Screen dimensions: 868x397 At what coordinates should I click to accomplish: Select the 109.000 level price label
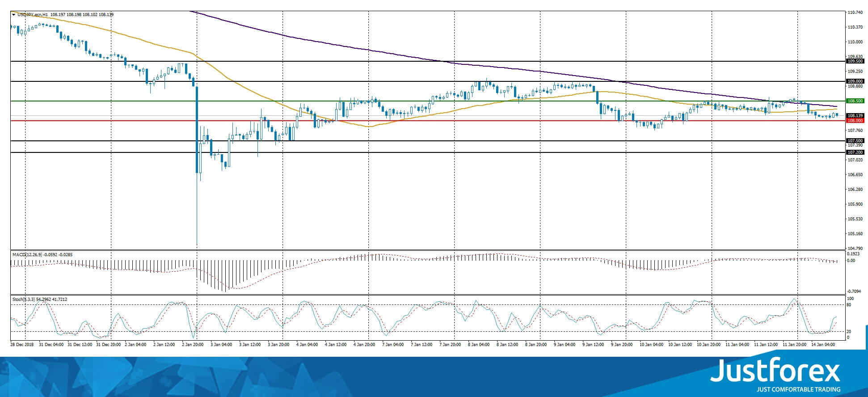[855, 81]
